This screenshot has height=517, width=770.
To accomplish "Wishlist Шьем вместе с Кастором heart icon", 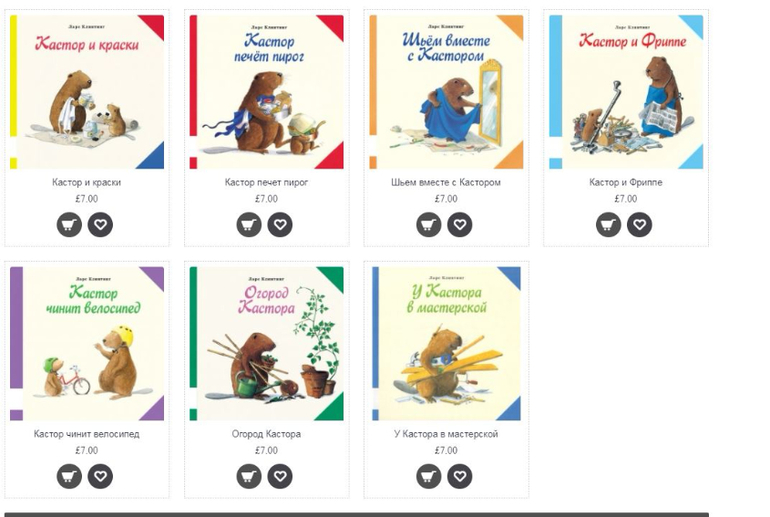I will pos(460,225).
